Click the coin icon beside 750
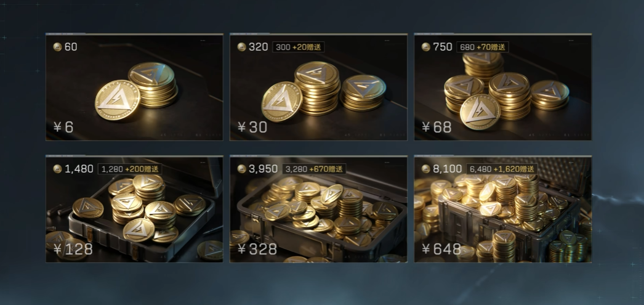 [426, 47]
